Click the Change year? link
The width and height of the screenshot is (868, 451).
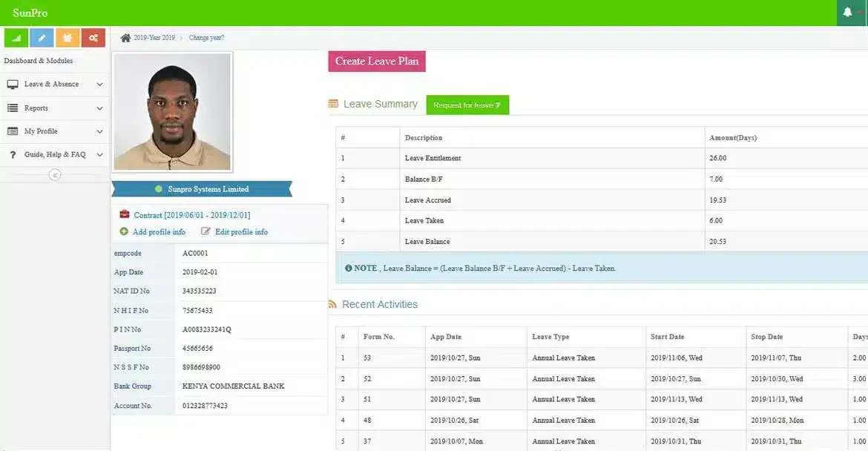(206, 38)
